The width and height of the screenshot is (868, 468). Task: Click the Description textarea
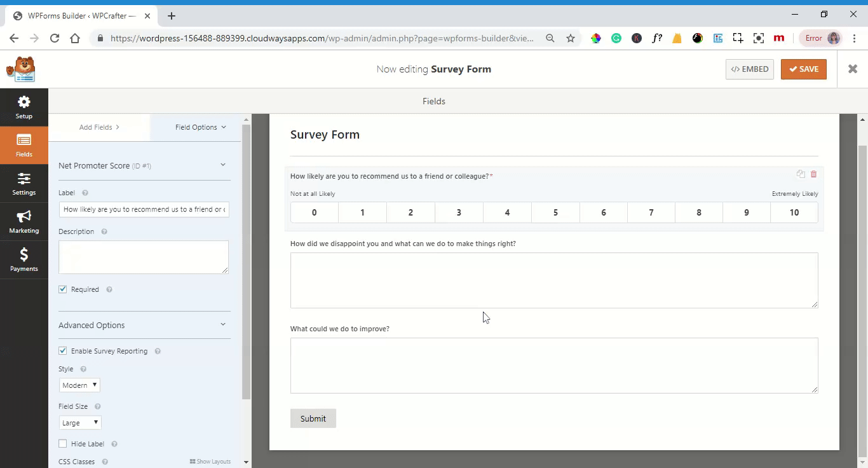(x=144, y=257)
